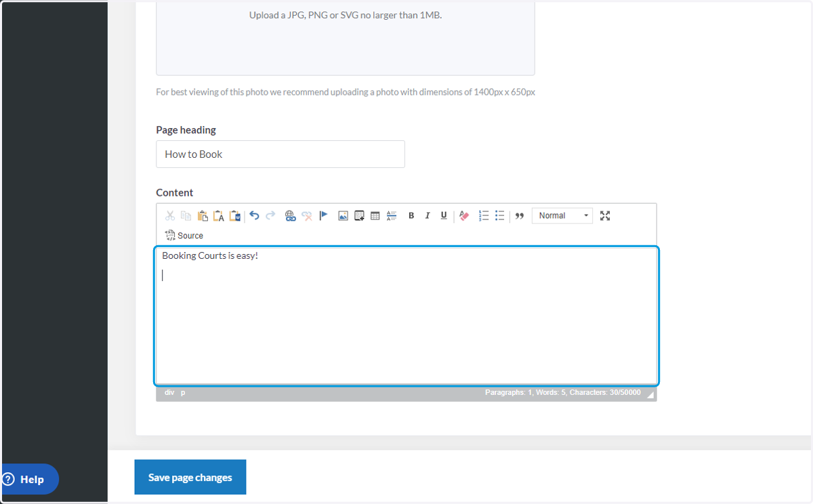813x504 pixels.
Task: Maximize the editor with fullscreen icon
Action: [x=606, y=215]
